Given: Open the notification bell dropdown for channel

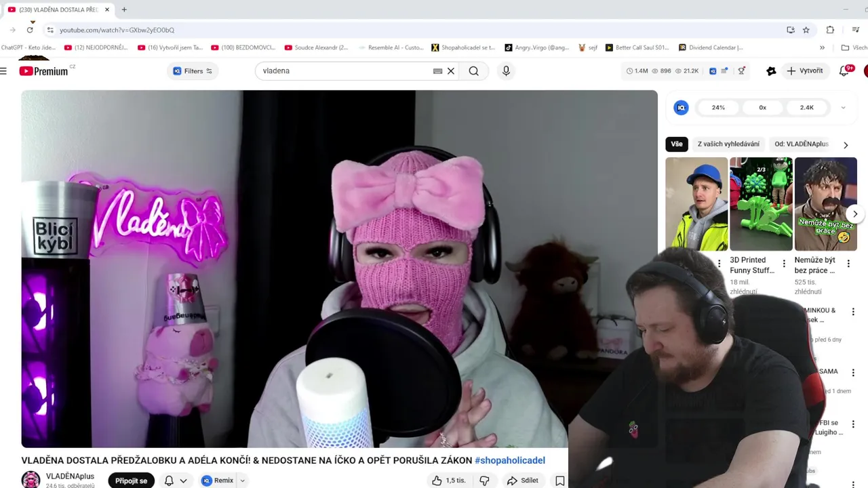Looking at the screenshot, I should [x=175, y=481].
